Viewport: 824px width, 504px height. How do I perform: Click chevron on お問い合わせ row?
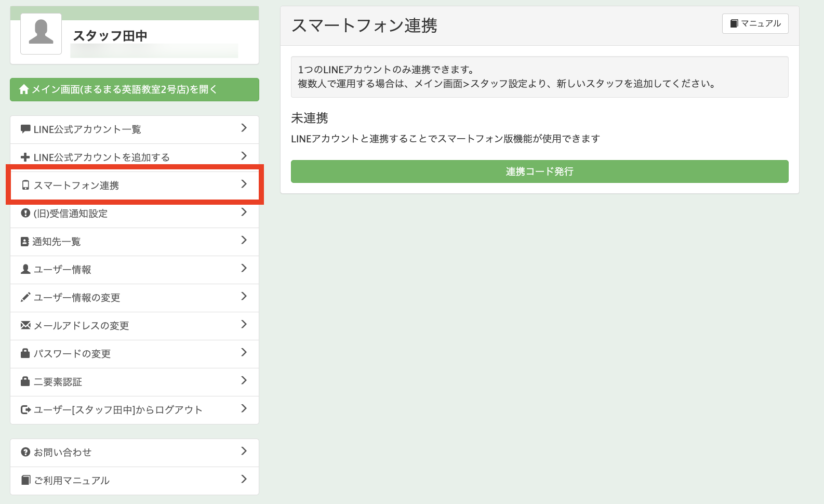244,451
